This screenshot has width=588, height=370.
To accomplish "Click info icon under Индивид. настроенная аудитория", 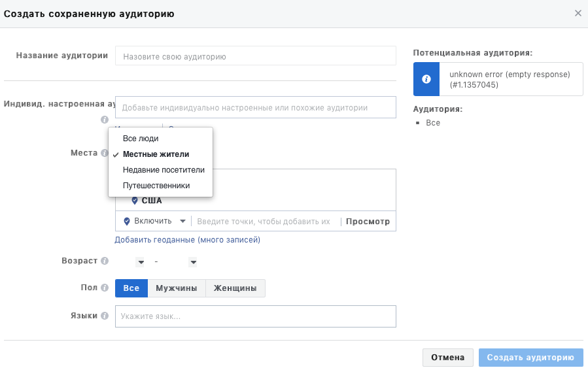I will pyautogui.click(x=104, y=120).
